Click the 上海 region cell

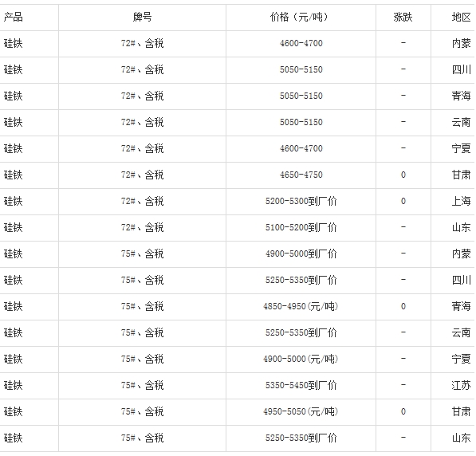[x=461, y=201]
